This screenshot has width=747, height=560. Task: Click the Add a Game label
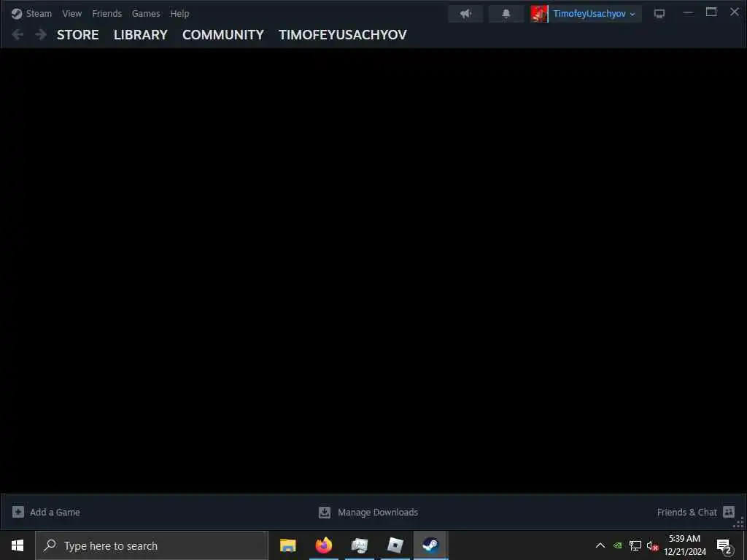click(55, 513)
